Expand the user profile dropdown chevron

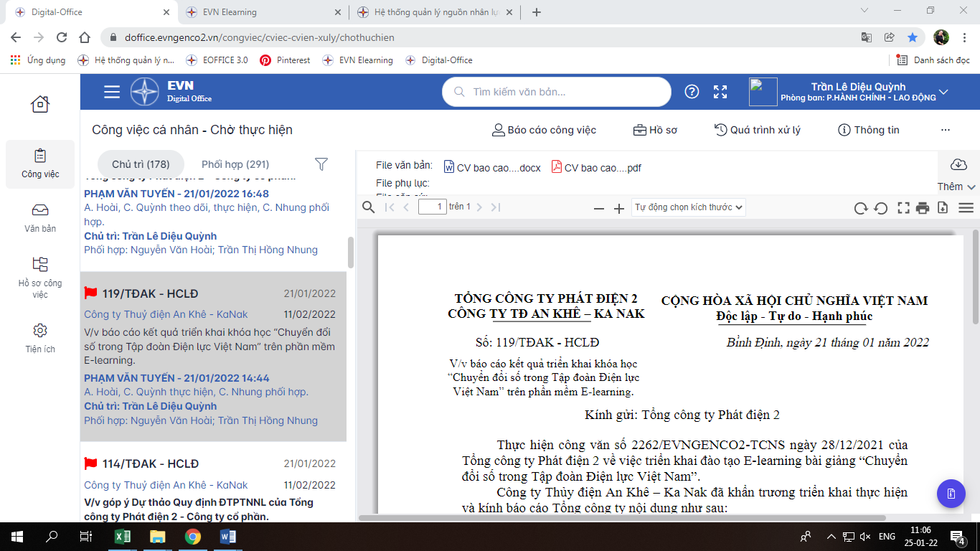pyautogui.click(x=944, y=92)
